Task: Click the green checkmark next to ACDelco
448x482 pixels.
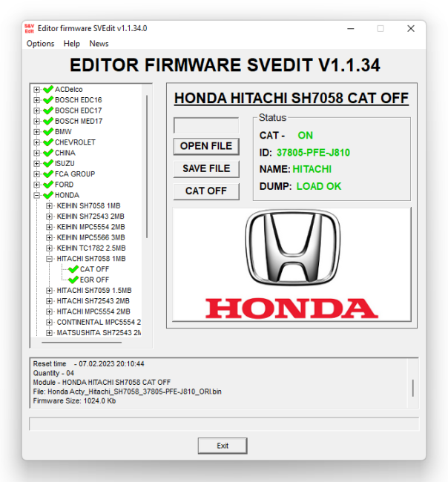Action: click(x=48, y=90)
